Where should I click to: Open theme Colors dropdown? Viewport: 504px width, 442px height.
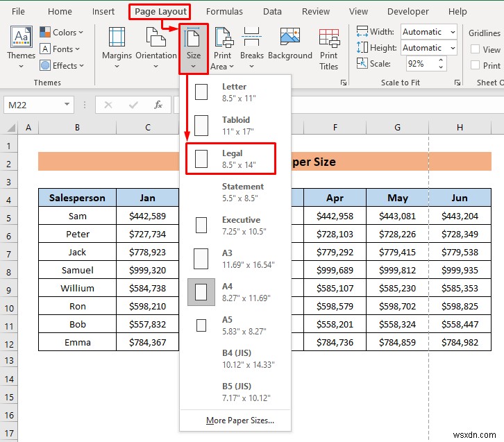[x=61, y=32]
